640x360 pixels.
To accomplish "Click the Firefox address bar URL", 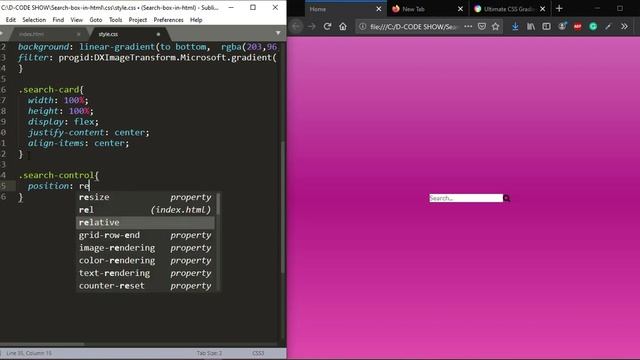I will (413, 27).
